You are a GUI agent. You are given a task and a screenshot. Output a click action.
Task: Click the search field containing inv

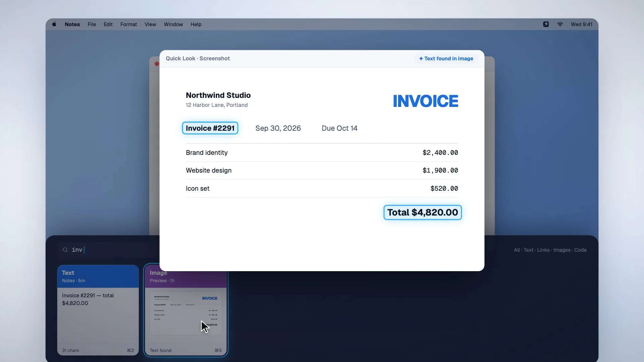coord(108,250)
